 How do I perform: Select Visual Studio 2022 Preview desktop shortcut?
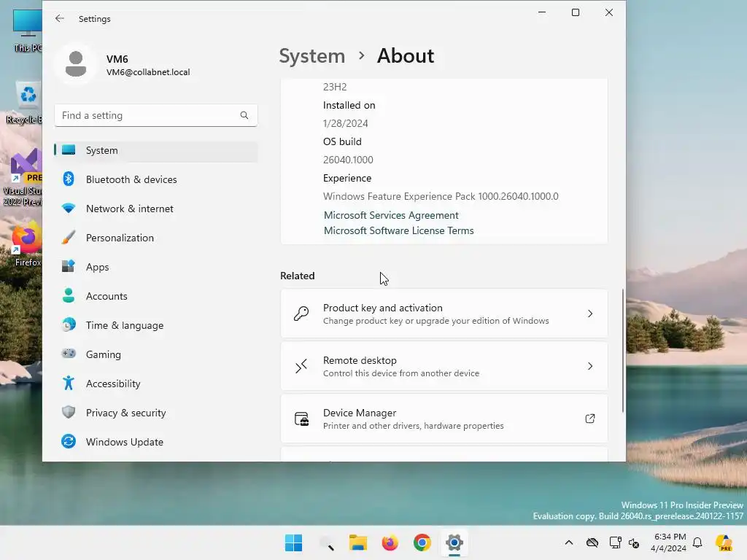point(24,177)
